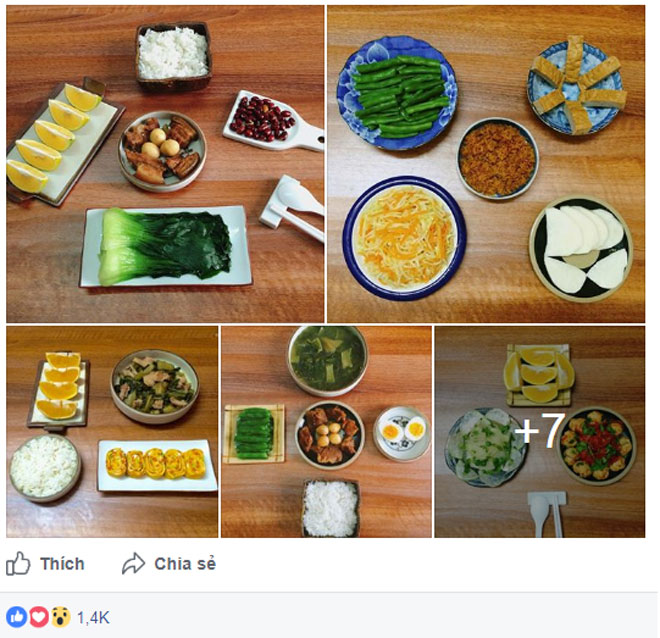Click the shrimp dish in bottom-right photo
Viewport: 660px width, 638px height.
pos(596,446)
